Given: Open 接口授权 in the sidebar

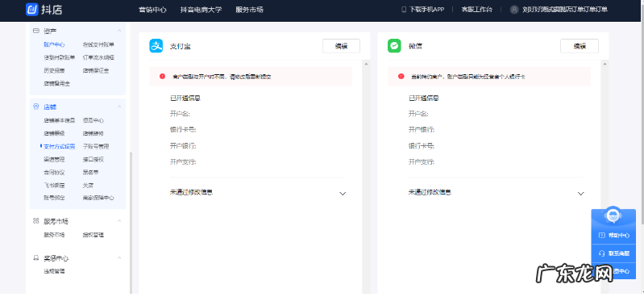Looking at the screenshot, I should coord(93,159).
